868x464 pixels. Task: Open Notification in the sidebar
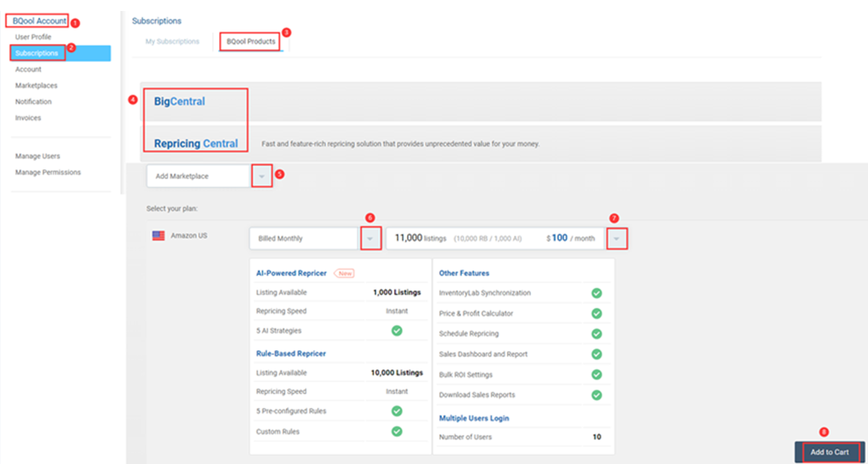(34, 101)
